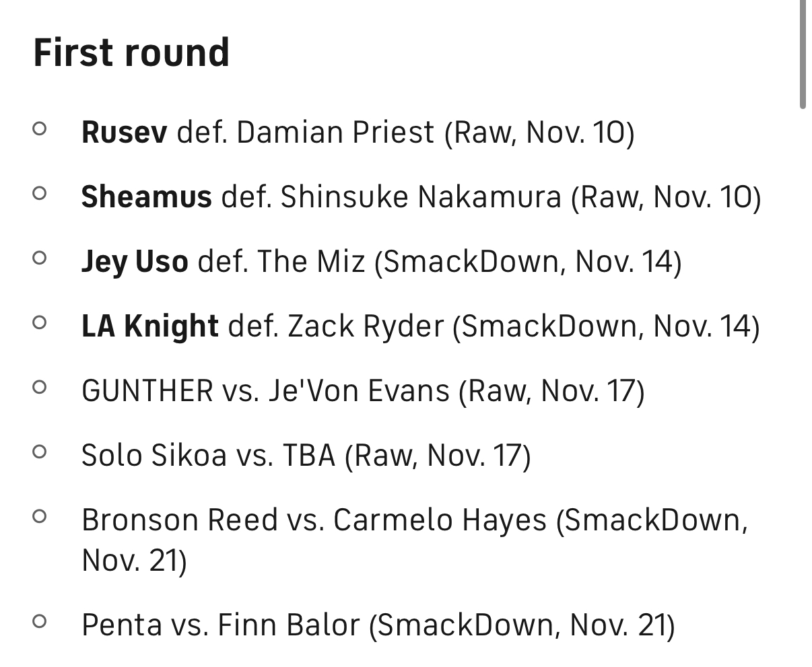The width and height of the screenshot is (812, 667).
Task: Click the bolded name Sheamus
Action: [146, 197]
